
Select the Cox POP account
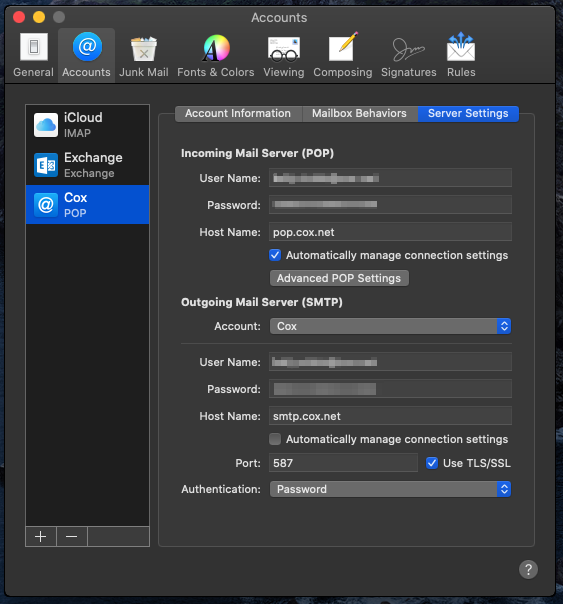(x=87, y=205)
